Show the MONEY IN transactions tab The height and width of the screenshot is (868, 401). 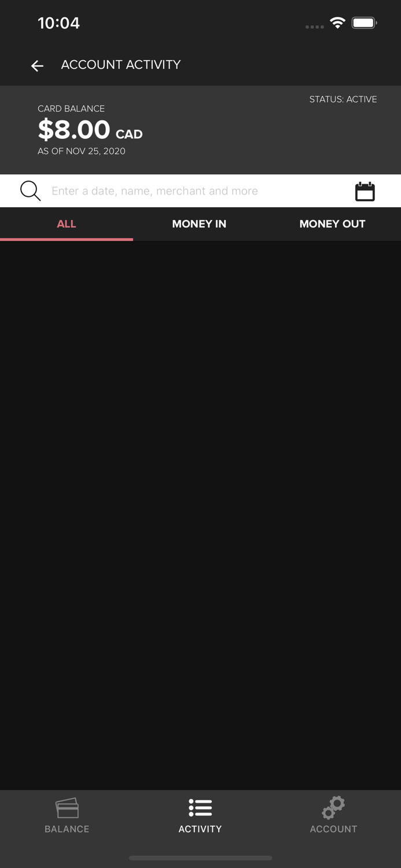tap(199, 224)
